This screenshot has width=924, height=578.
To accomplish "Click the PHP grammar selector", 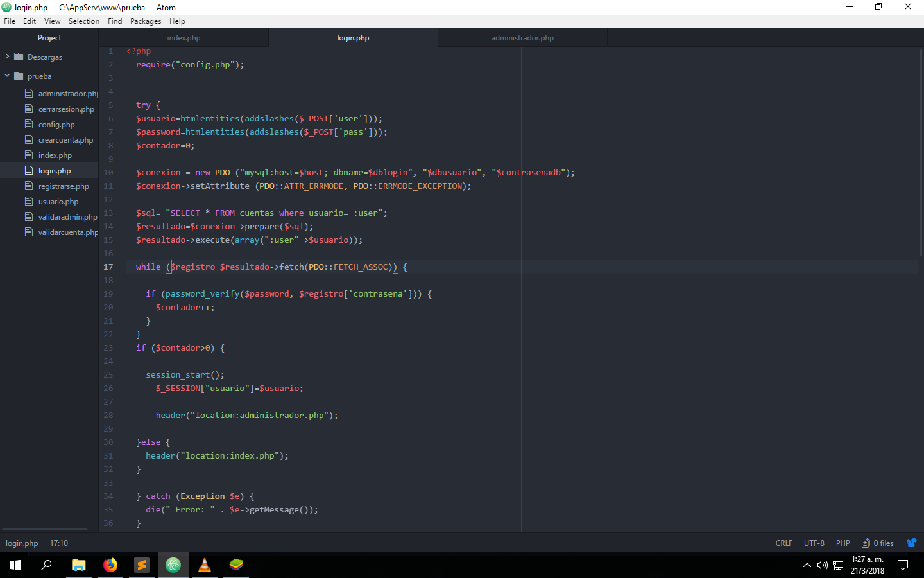I will click(843, 543).
